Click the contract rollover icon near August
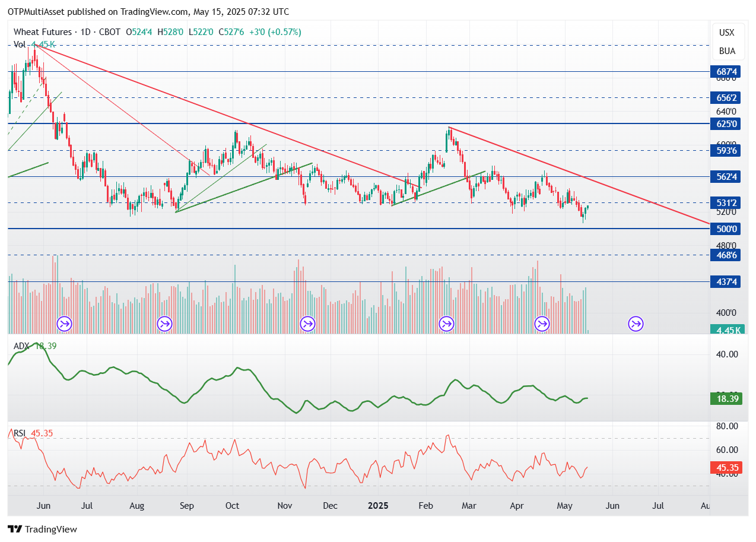This screenshot has width=756, height=542. (x=164, y=324)
